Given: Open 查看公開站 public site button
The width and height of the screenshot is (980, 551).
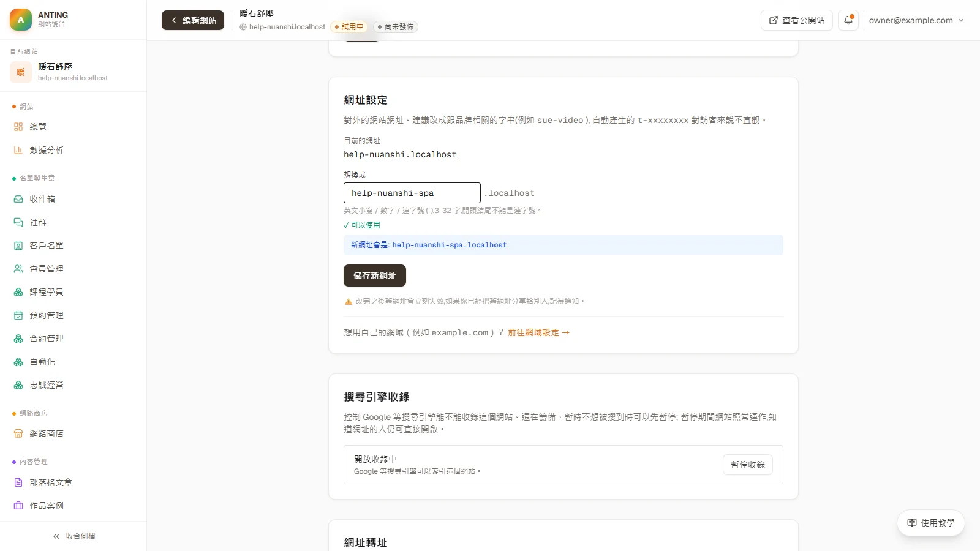Looking at the screenshot, I should 797,20.
